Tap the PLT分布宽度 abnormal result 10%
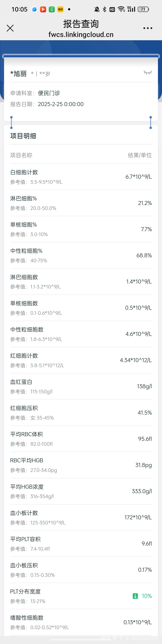Viewport: 162px width, 644px height. coord(147,596)
